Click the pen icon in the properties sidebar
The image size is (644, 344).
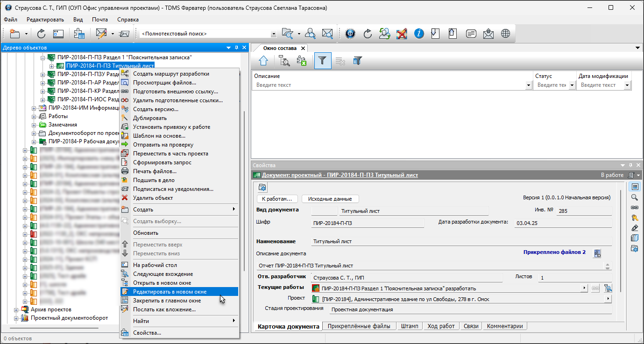click(634, 228)
